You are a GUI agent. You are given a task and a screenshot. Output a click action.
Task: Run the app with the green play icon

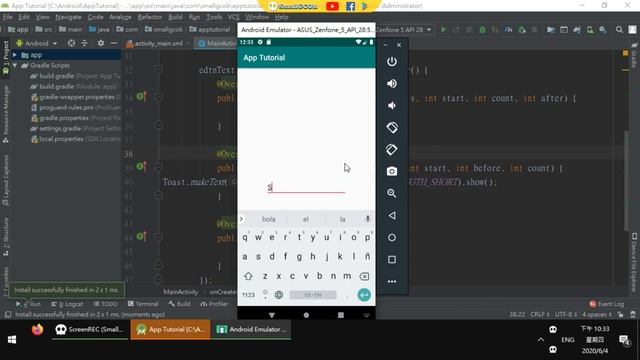click(x=444, y=30)
